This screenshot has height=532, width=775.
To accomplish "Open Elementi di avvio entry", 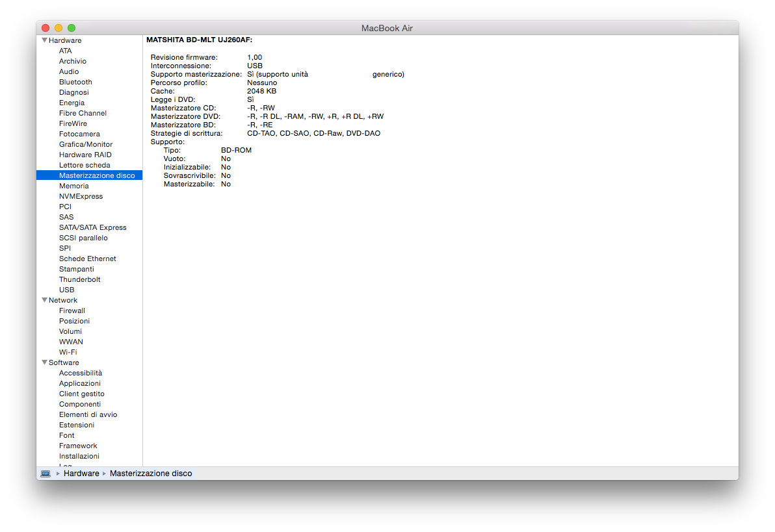I will coord(88,414).
